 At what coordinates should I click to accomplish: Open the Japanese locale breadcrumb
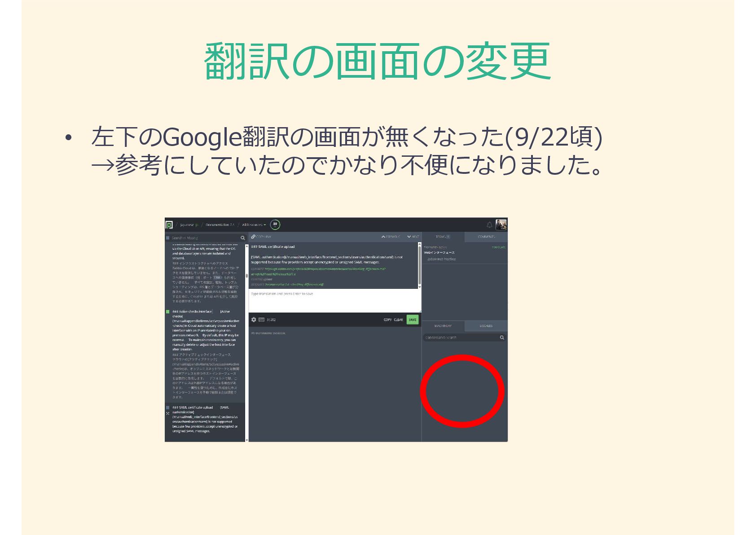189,225
